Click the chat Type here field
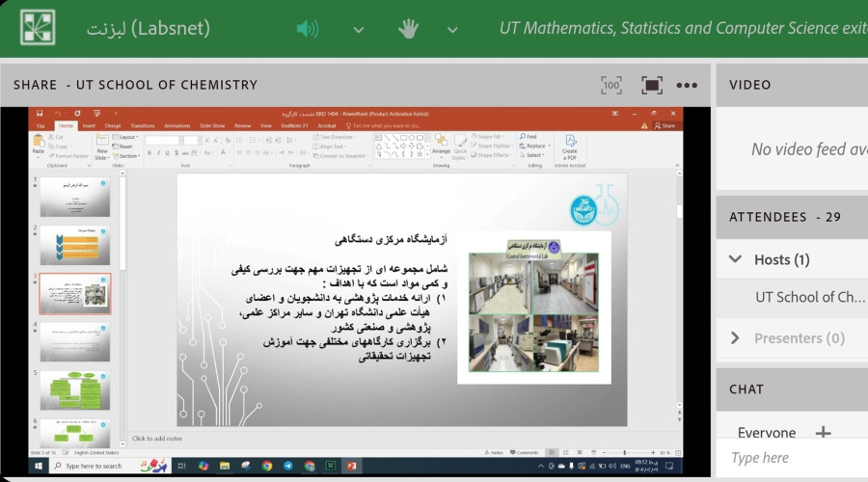Screen dimensions: 868x482 (791, 458)
